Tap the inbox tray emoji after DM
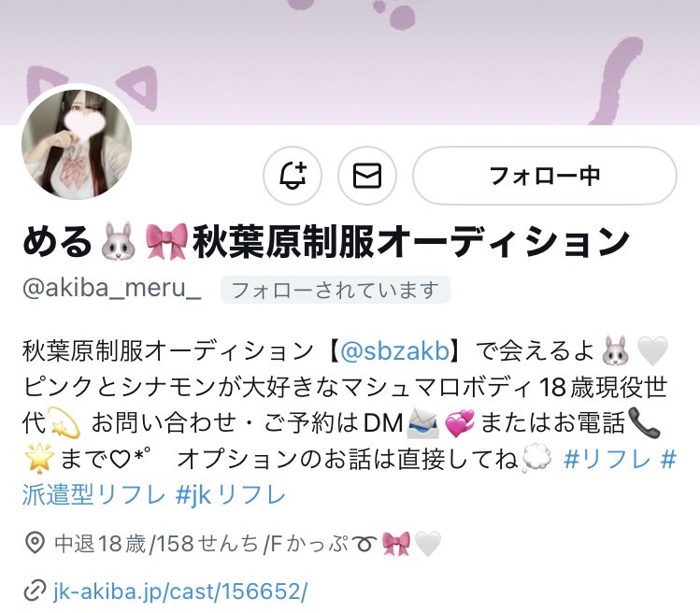 coord(421,422)
